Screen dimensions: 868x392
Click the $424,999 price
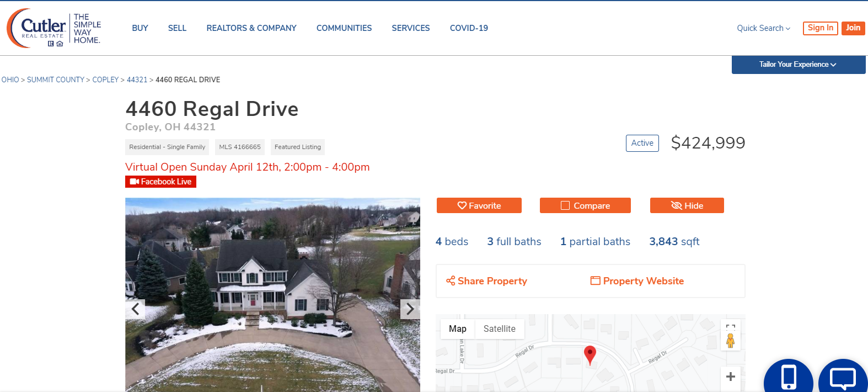pos(708,143)
